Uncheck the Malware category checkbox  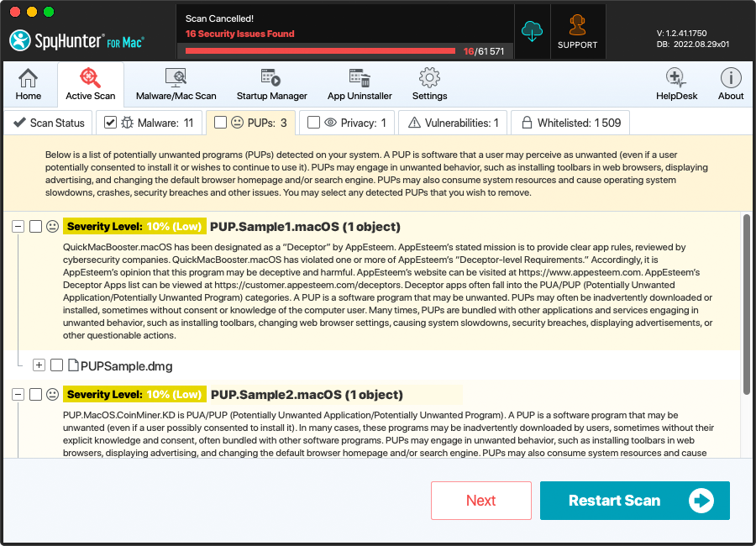point(110,123)
